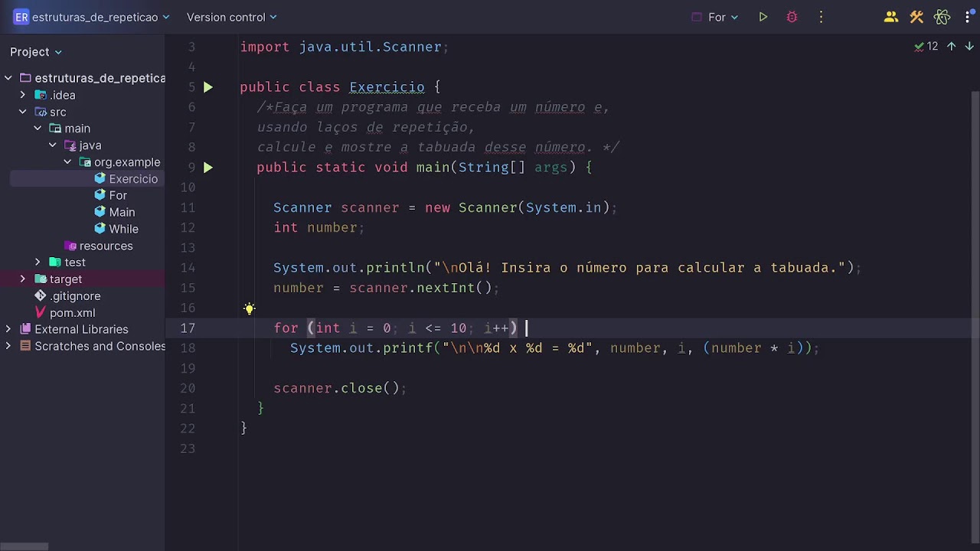Open the While class file
This screenshot has width=980, height=551.
pos(116,229)
